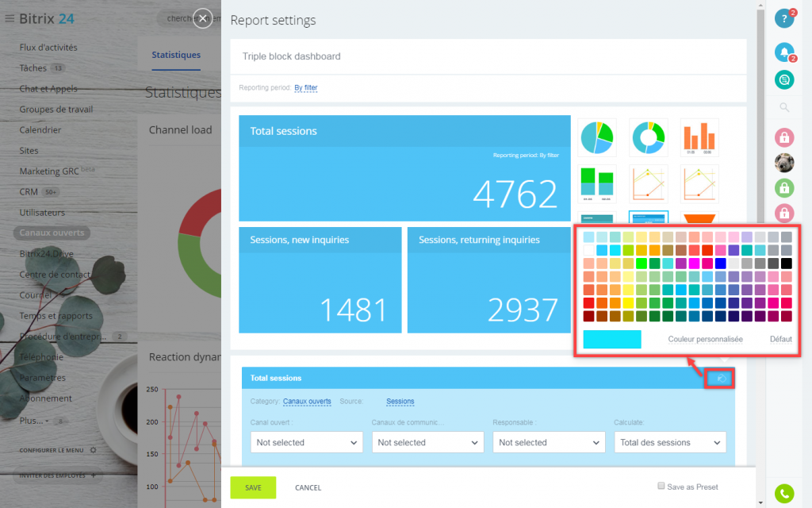Click the cyan current color preview box

[612, 339]
